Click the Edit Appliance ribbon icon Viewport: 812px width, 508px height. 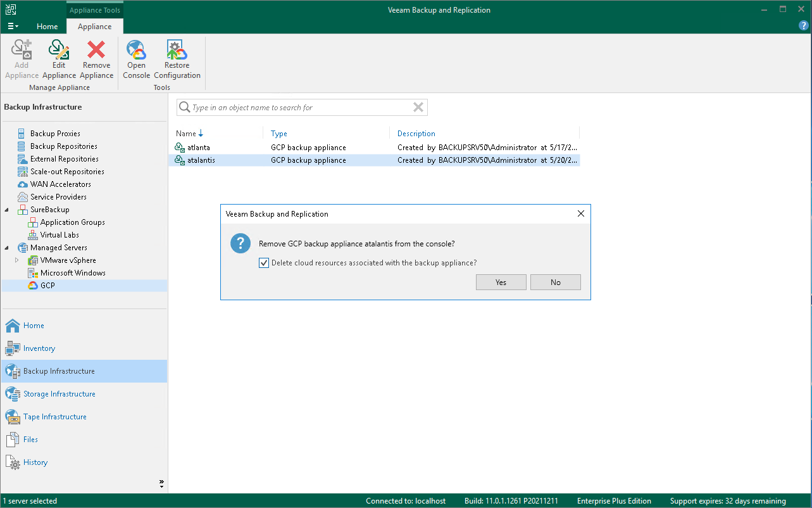pyautogui.click(x=59, y=49)
